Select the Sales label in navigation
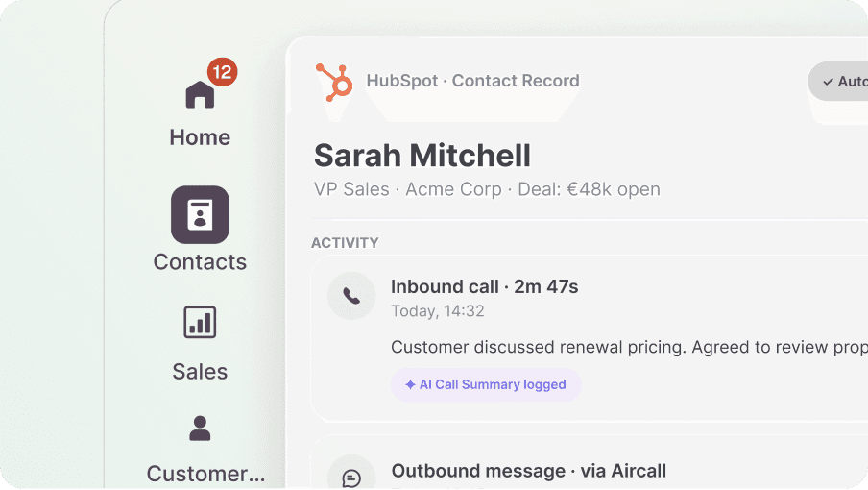868x490 pixels. coord(200,372)
